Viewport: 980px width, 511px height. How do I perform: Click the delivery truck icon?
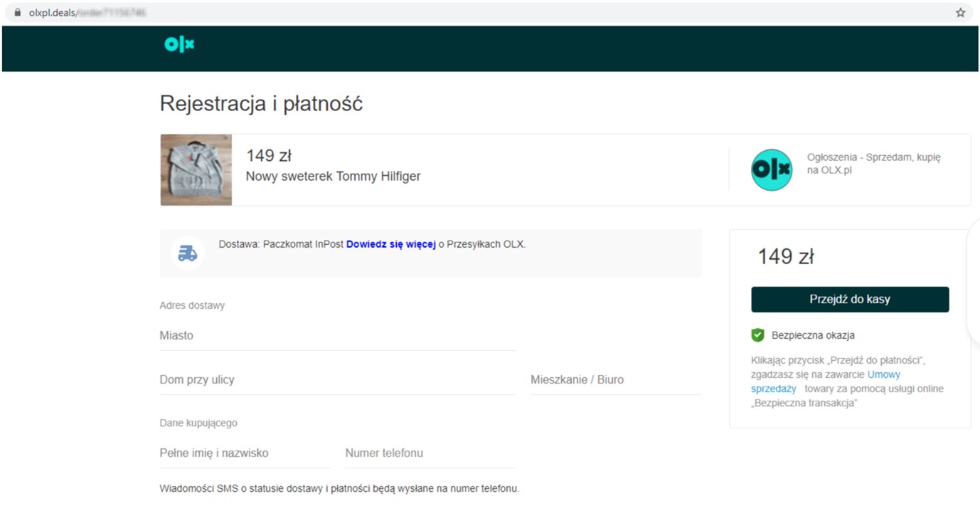188,253
